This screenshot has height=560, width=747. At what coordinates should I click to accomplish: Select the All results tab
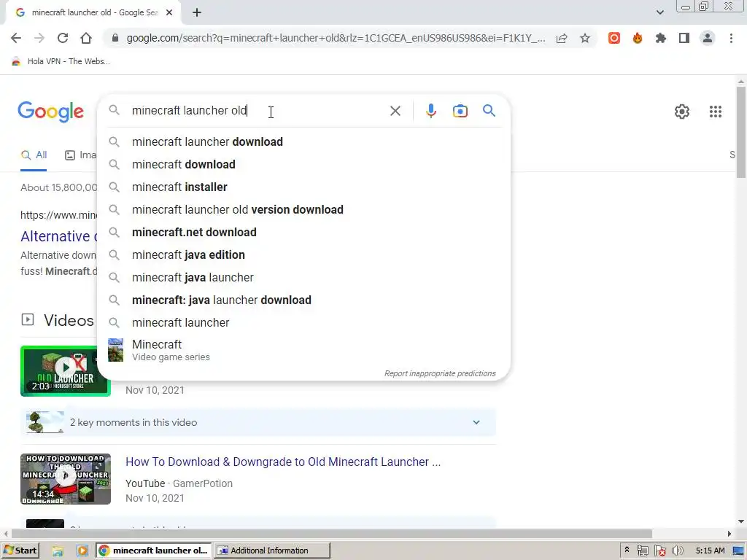tap(34, 155)
